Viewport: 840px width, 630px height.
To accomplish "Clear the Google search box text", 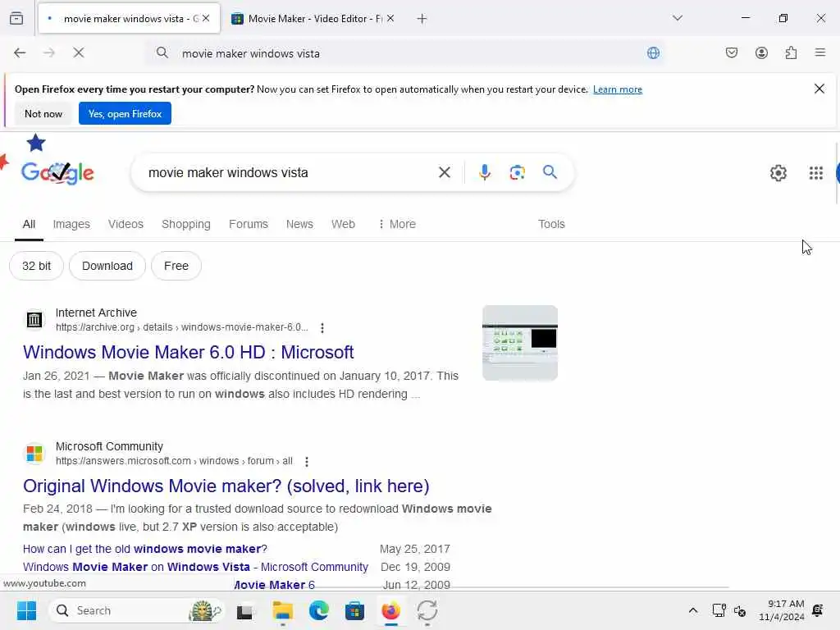I will click(444, 172).
